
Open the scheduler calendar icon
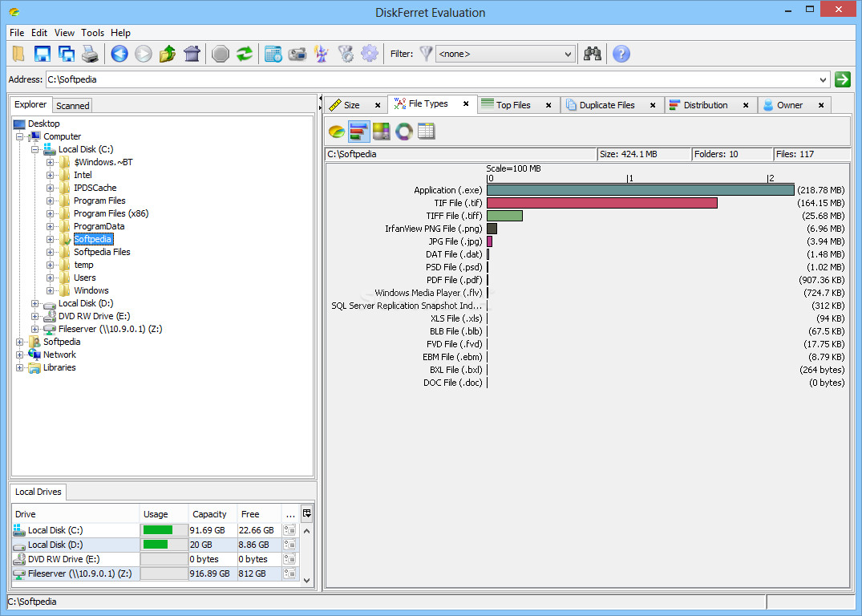coord(273,54)
